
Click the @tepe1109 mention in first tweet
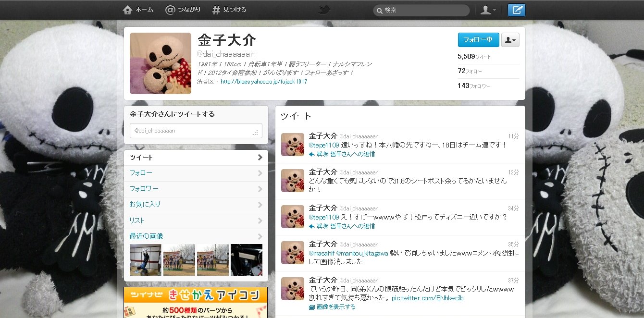tap(324, 145)
